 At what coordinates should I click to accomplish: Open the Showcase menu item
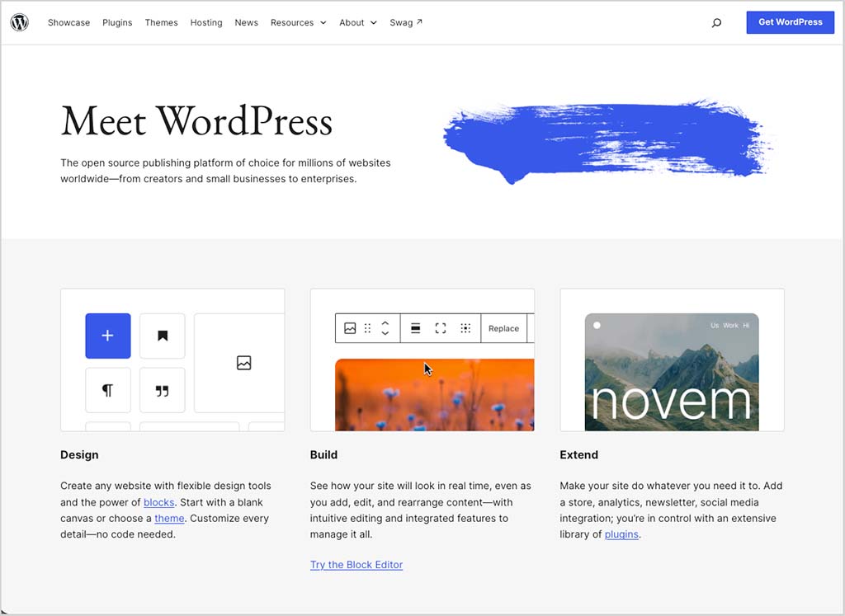68,22
